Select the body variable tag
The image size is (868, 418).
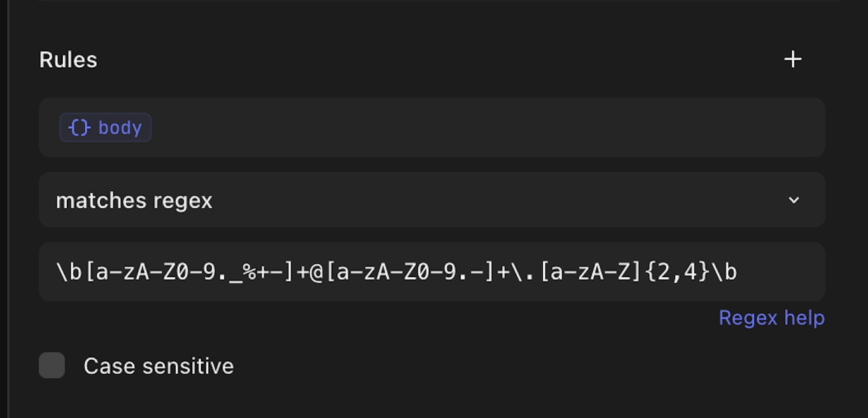point(105,128)
